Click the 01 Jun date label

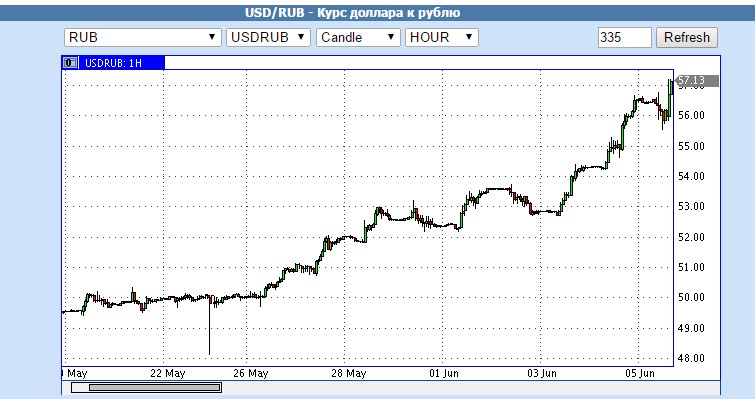point(443,373)
